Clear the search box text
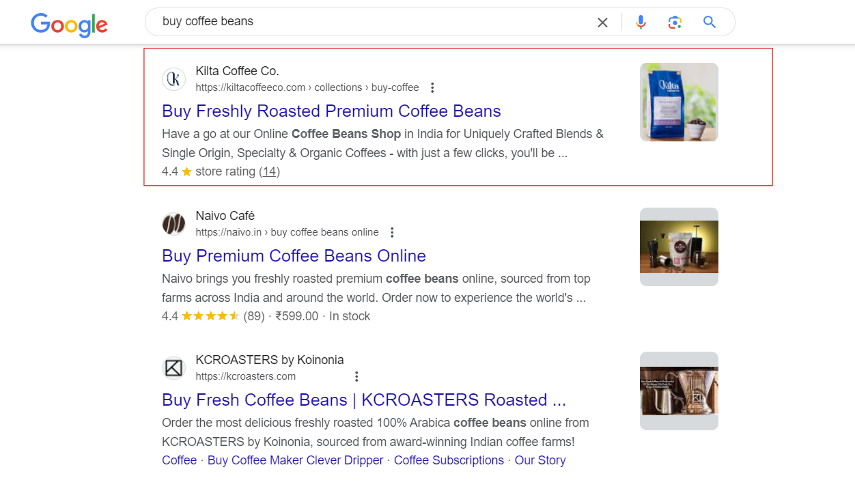Screen dimensions: 855x504 point(602,23)
